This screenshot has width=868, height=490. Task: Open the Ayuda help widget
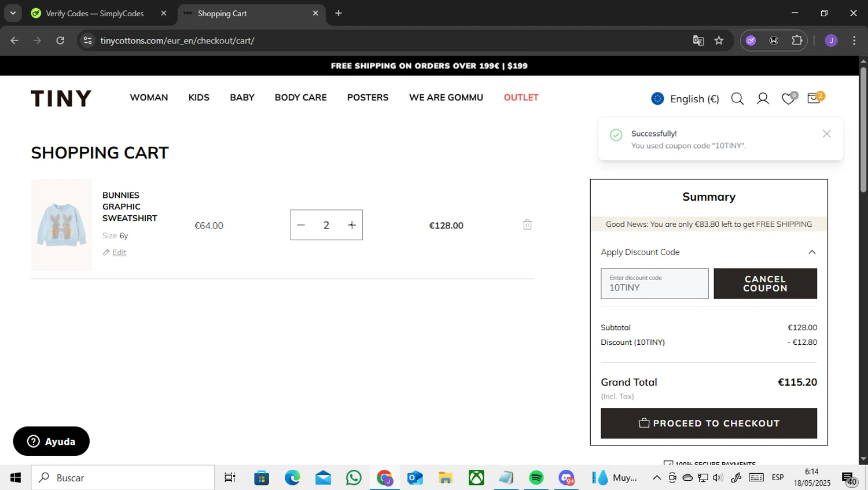[x=52, y=441]
